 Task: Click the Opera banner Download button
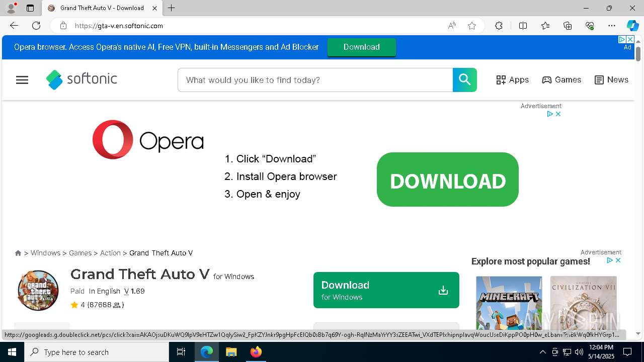tap(361, 47)
